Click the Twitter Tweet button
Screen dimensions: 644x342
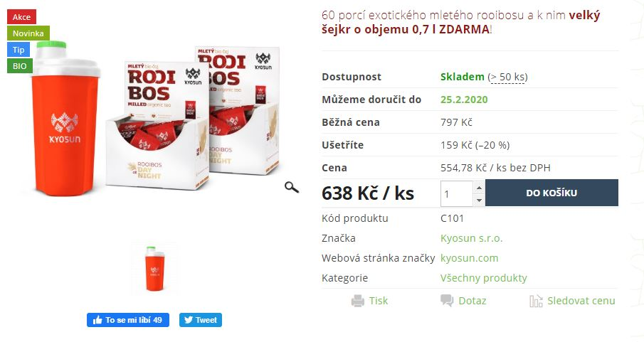tap(201, 320)
